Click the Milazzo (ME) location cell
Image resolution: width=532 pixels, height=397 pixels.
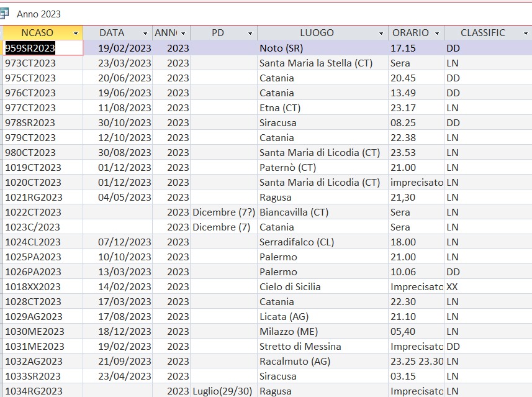(323, 332)
